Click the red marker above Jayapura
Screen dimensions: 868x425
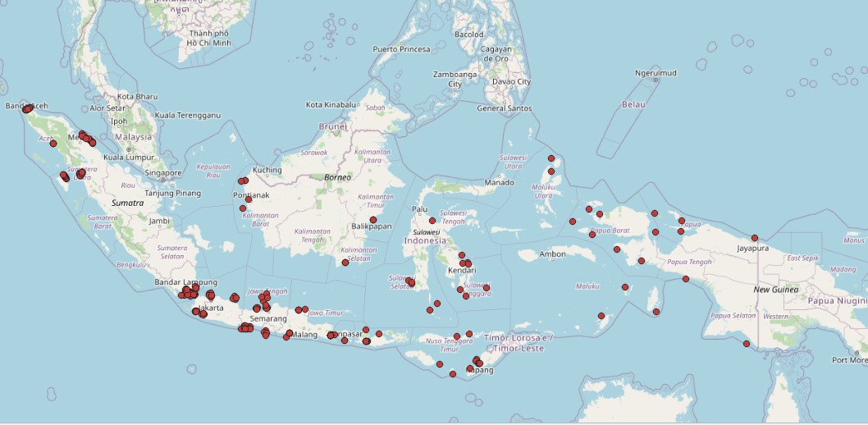pos(755,238)
